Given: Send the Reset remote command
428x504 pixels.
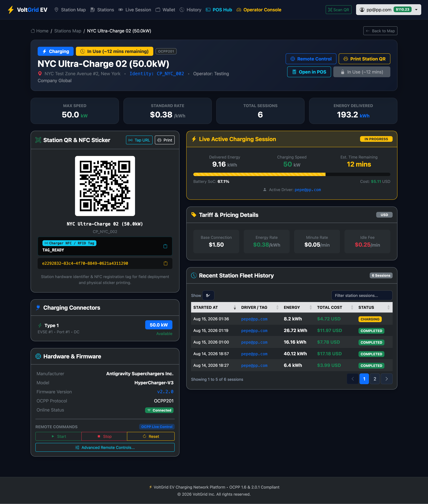Looking at the screenshot, I should [x=151, y=436].
